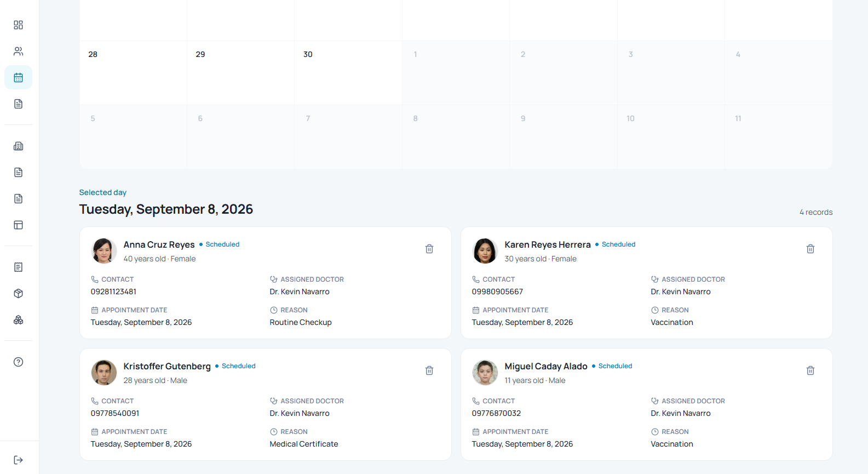Click contact number 09980905667
Viewport: 868px width, 474px height.
click(x=497, y=292)
